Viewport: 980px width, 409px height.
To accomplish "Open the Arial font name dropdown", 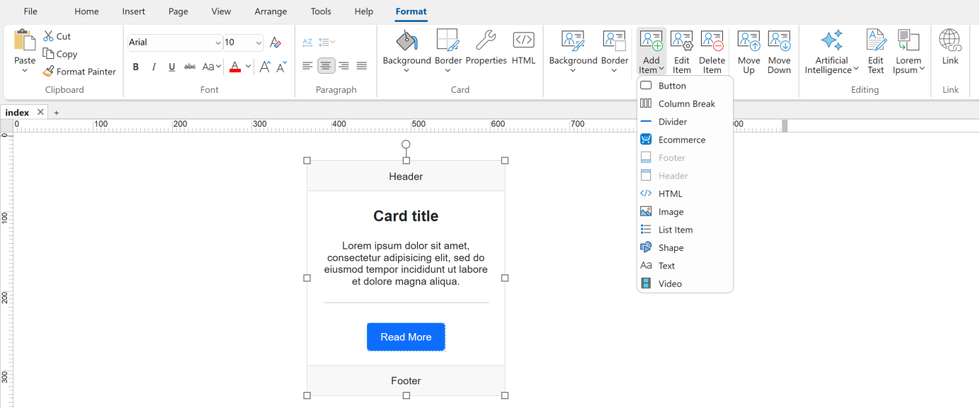I will point(217,43).
